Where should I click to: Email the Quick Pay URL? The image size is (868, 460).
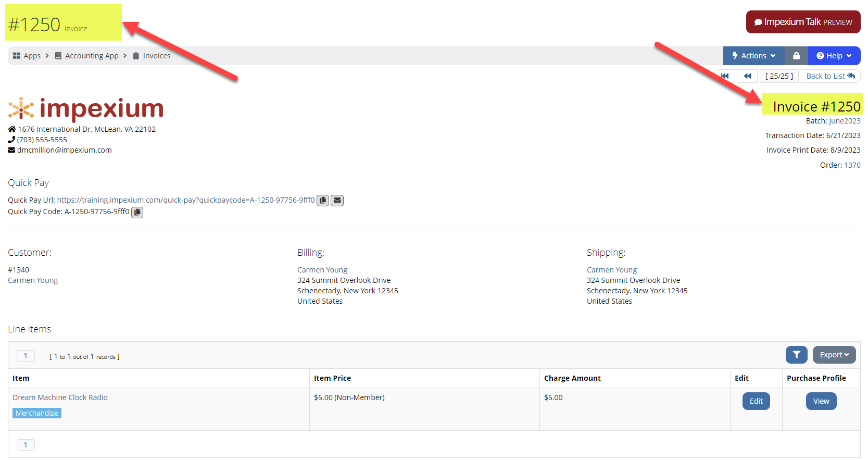[x=337, y=200]
